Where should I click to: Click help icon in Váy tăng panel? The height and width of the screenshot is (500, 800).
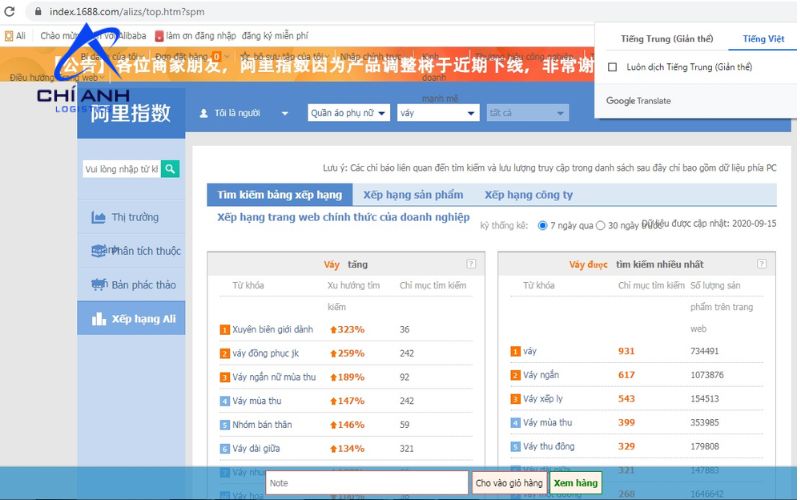471,264
